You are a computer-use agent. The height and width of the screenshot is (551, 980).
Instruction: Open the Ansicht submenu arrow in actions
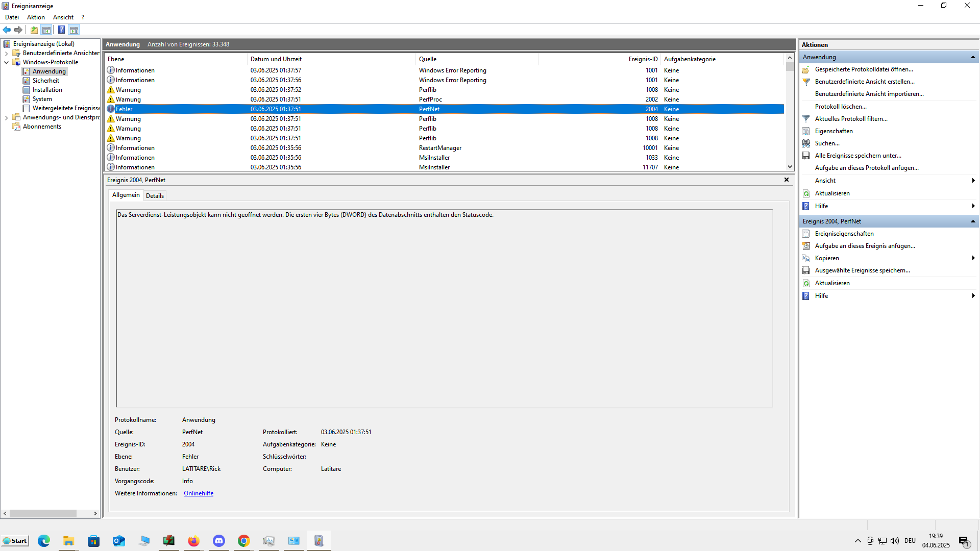[973, 181]
